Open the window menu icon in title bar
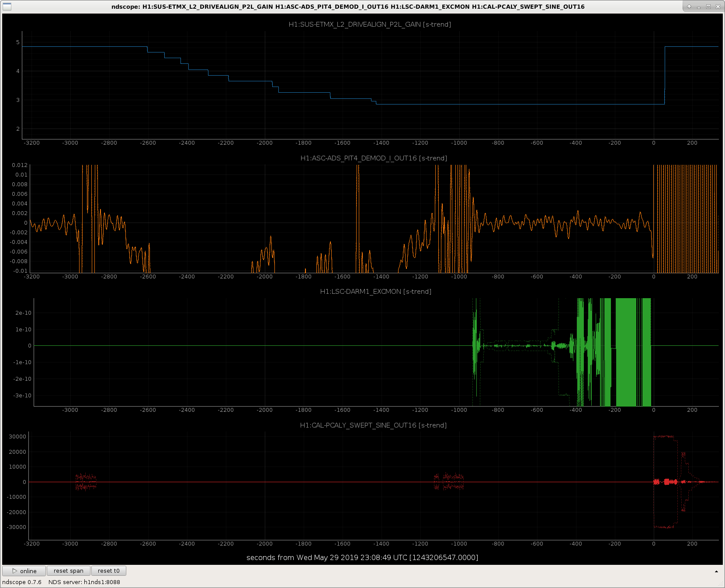725x588 pixels. tap(7, 7)
